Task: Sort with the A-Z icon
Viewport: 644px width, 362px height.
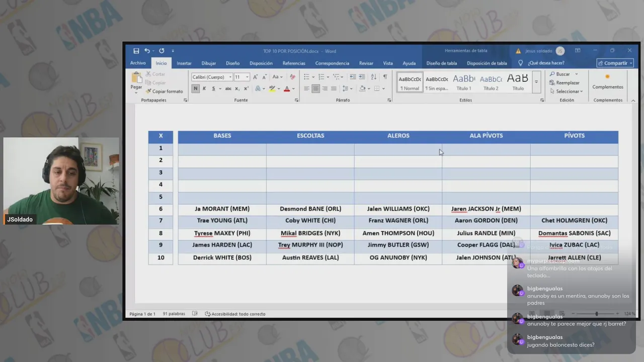Action: coord(373,77)
